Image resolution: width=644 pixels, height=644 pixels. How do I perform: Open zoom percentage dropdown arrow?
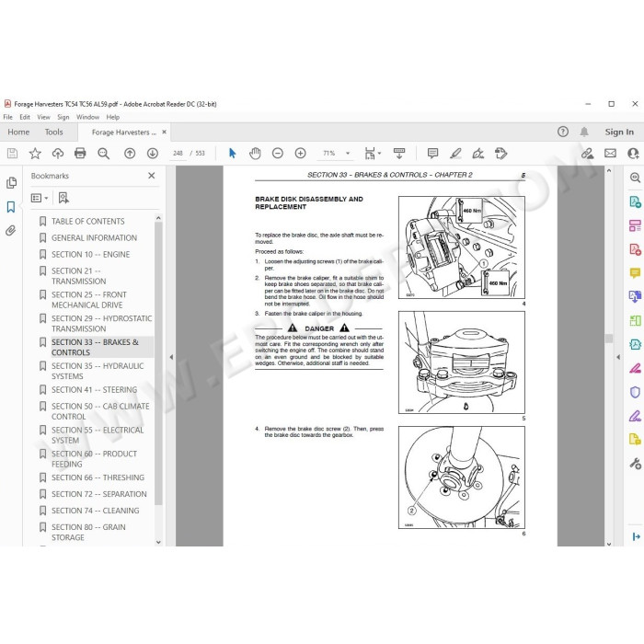click(348, 154)
